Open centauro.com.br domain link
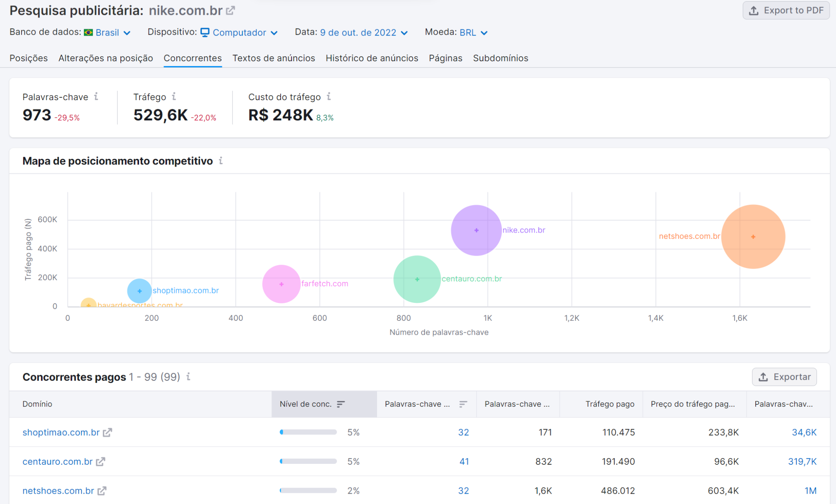This screenshot has width=836, height=504. [x=58, y=461]
